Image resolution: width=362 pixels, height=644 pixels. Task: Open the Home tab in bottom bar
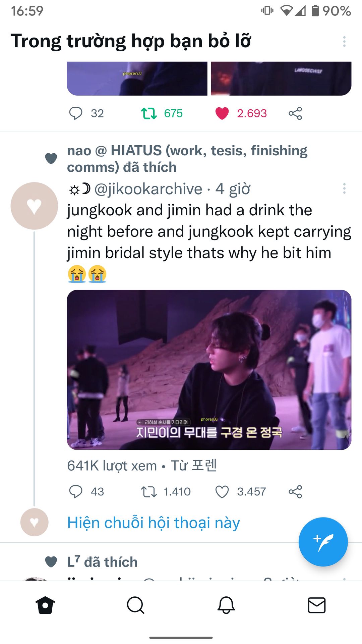click(x=45, y=605)
